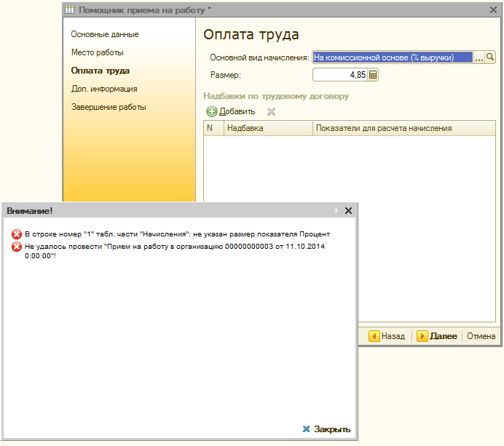Click 'Закрыть' in the warning panel
Screen dimensions: 504x446
click(326, 429)
